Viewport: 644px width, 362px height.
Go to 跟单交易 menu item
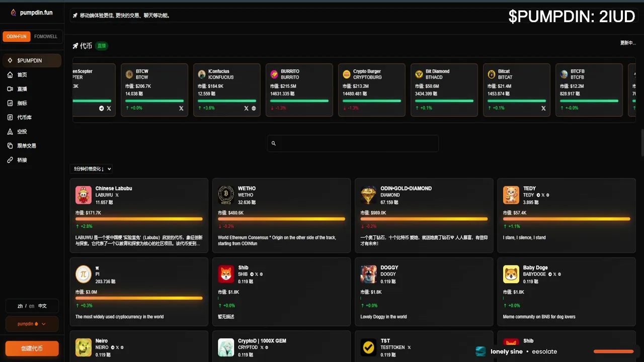[x=32, y=146]
